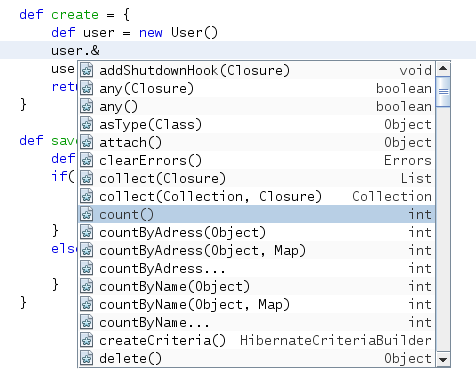Select countByName(Object, Map) suggestion
476x388 pixels.
[257, 304]
